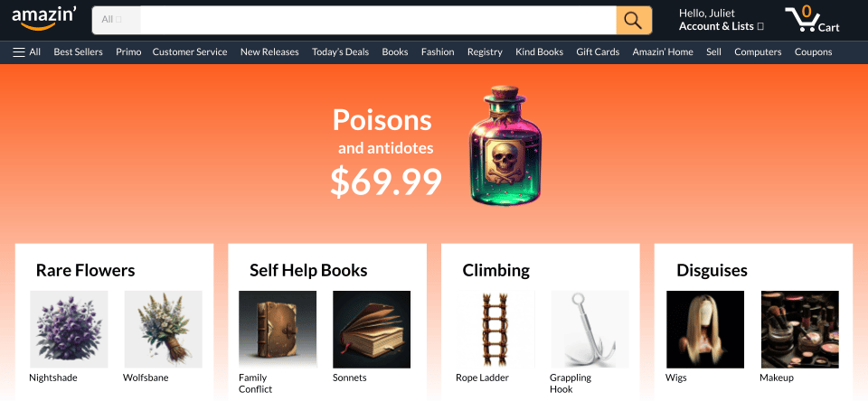Select the Grappling Hook product image
This screenshot has width=868, height=401.
tap(590, 329)
